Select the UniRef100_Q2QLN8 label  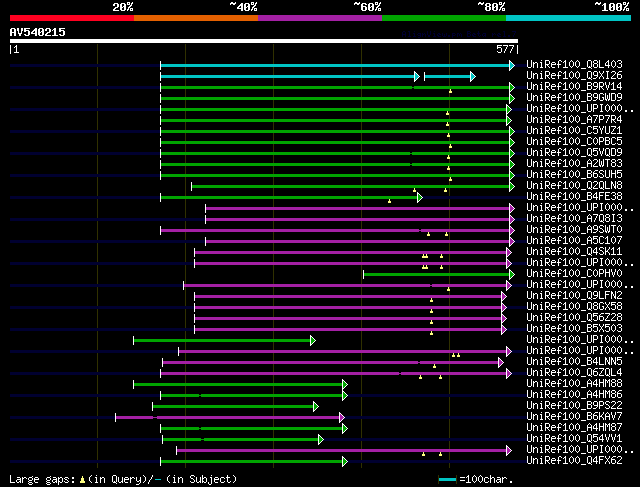tap(574, 186)
